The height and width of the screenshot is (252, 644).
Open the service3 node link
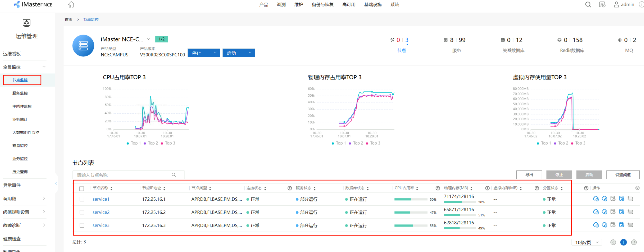[101, 225]
